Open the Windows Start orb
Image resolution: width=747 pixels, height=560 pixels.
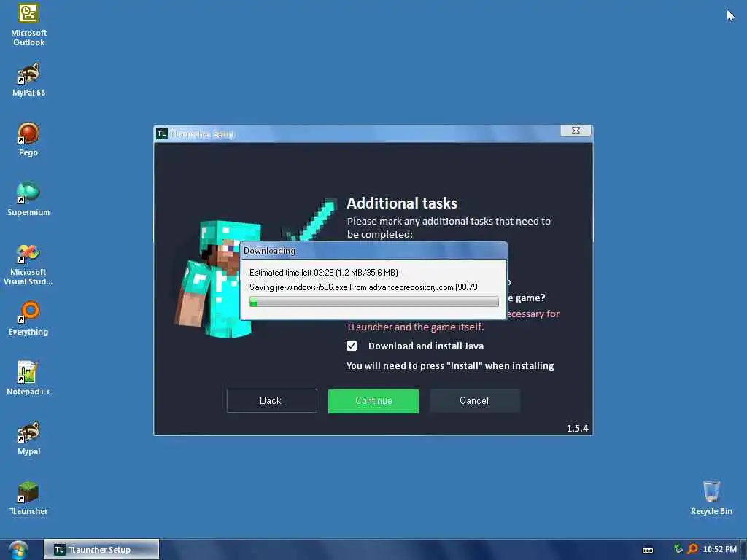[x=18, y=550]
